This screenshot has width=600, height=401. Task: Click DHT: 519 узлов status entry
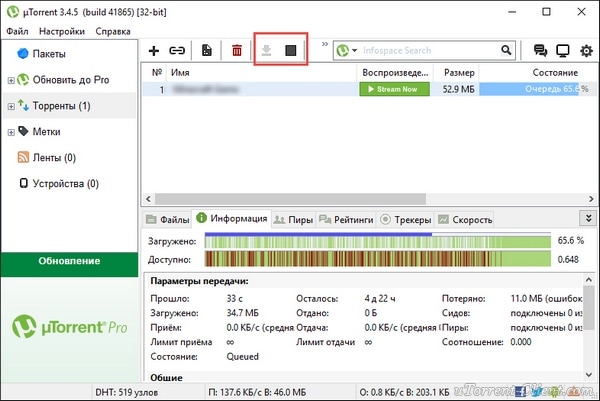pos(127,392)
